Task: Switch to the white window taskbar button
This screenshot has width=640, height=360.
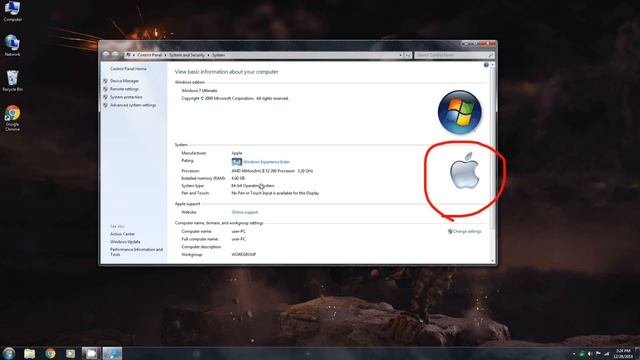Action: (91, 353)
